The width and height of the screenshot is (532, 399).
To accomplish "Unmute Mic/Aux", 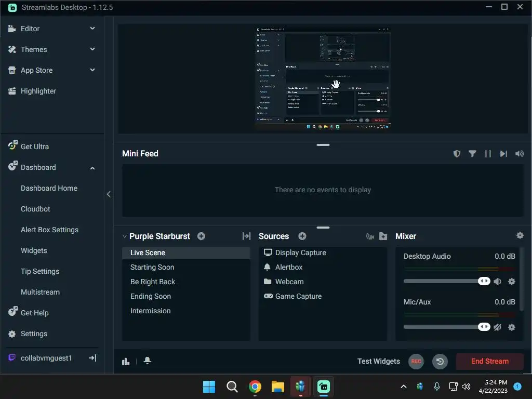I will pos(497,327).
